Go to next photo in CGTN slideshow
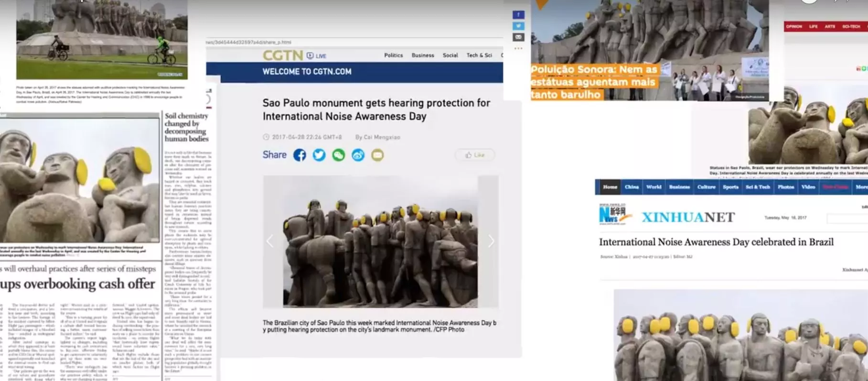Viewport: 868px width, 381px height. pos(491,241)
